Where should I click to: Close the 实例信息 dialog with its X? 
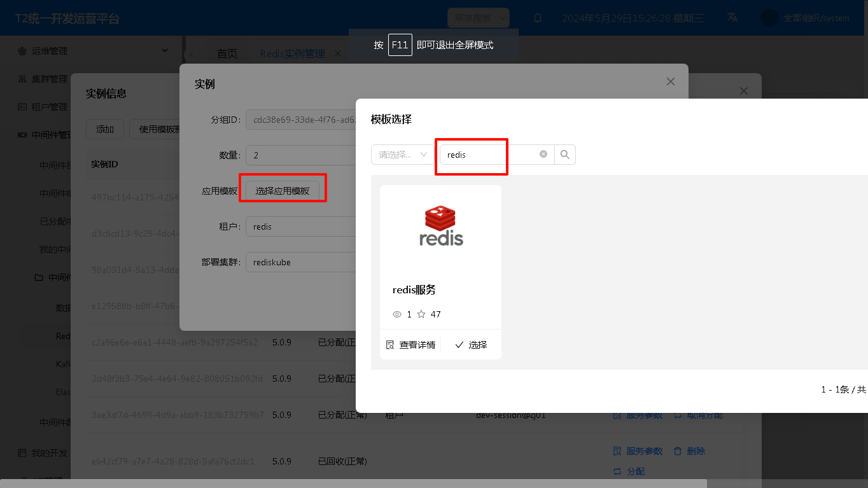(744, 92)
